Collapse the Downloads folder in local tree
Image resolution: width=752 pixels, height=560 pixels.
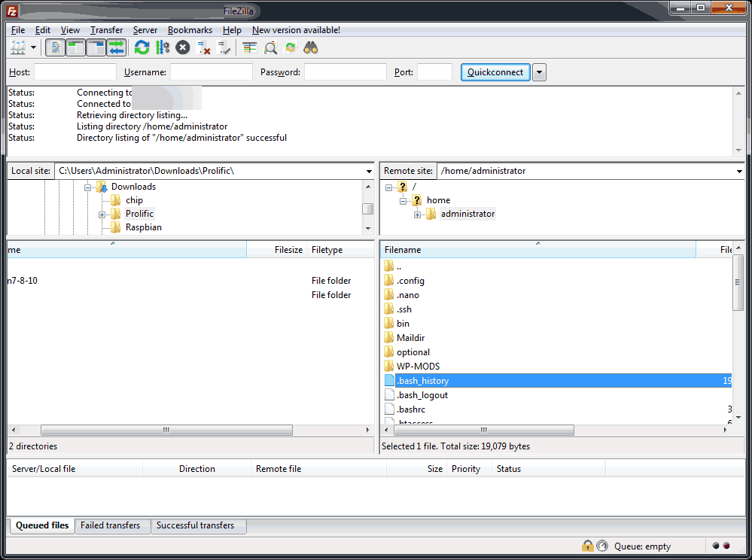point(88,187)
